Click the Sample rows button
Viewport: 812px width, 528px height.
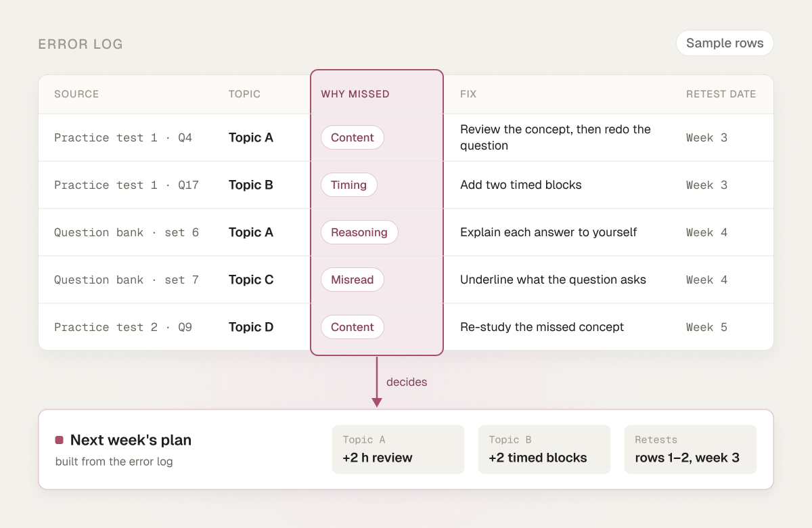coord(725,43)
